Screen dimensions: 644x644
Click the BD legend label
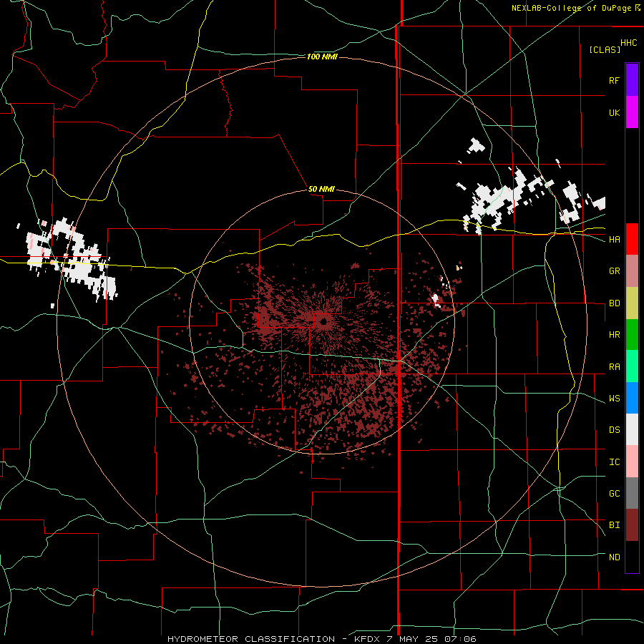pos(614,303)
